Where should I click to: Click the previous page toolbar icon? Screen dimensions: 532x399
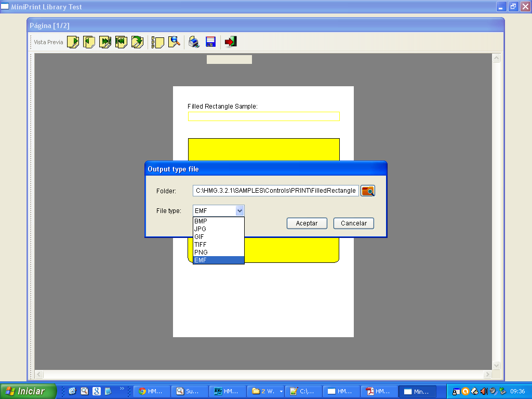pyautogui.click(x=89, y=42)
